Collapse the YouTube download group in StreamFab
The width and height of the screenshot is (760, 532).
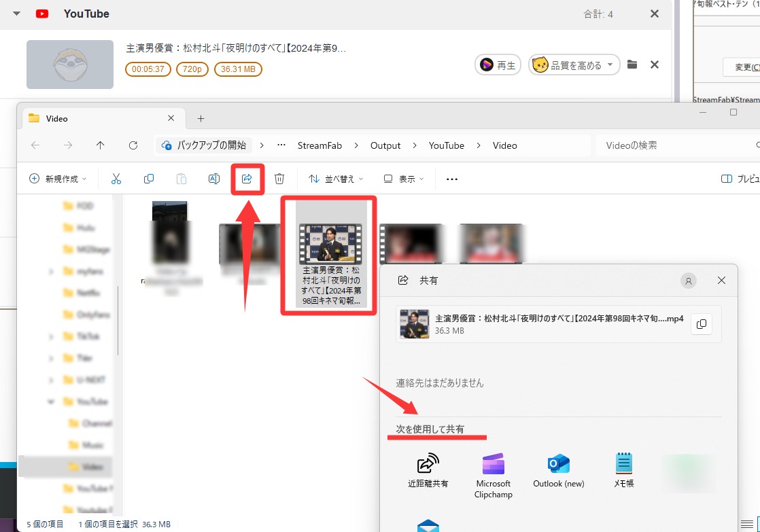tap(16, 14)
